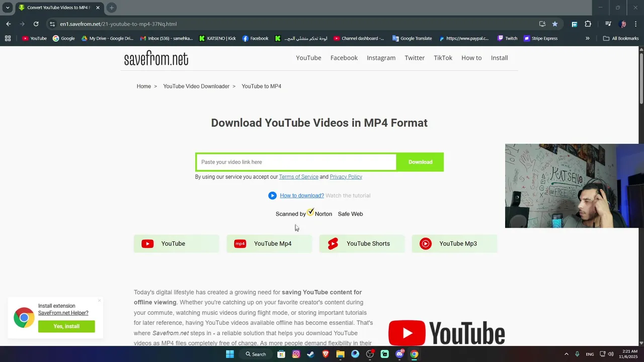644x362 pixels.
Task: Open the All Bookmarks folder
Action: point(621,38)
